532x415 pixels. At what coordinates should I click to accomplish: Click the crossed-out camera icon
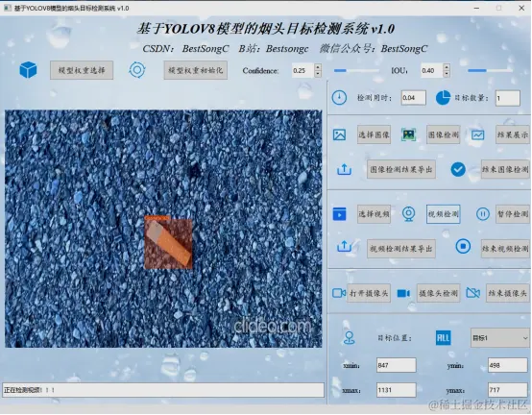(473, 293)
